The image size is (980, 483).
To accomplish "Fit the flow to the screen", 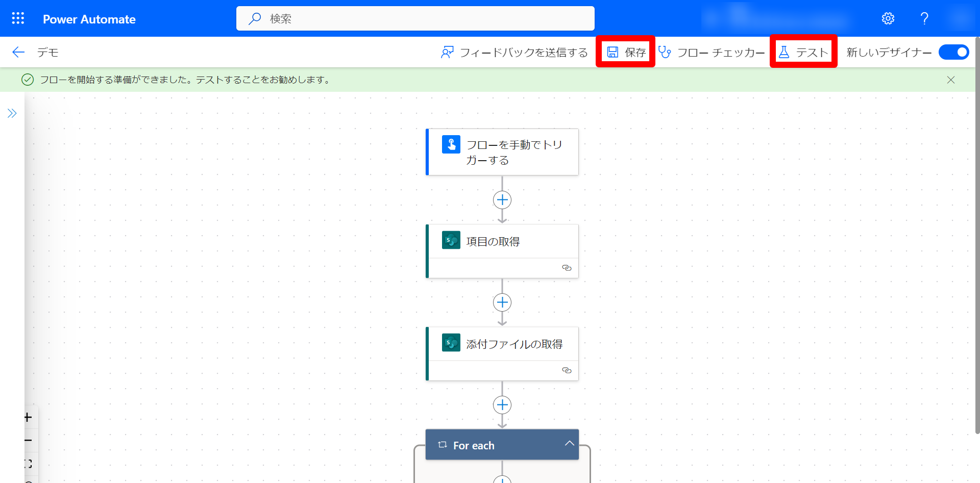I will tap(28, 464).
